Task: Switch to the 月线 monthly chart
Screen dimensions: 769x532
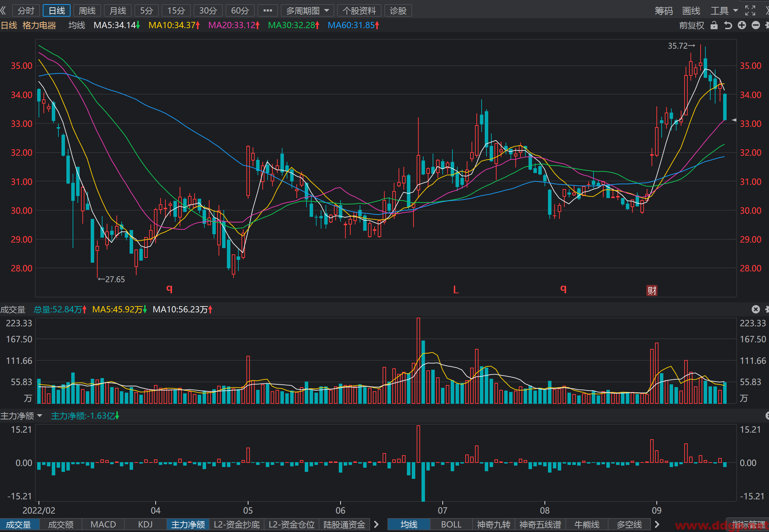Action: click(x=118, y=10)
